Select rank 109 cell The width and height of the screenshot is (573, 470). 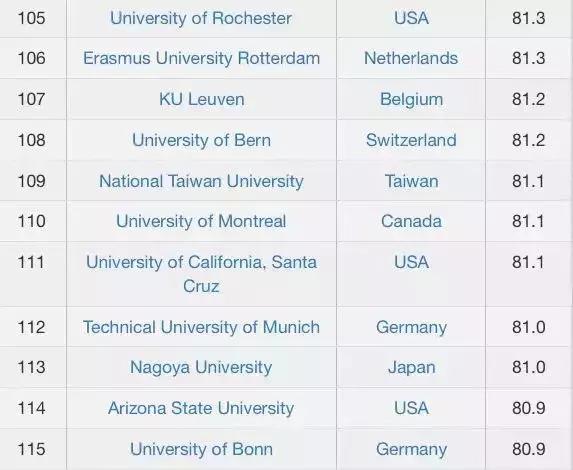coord(32,181)
